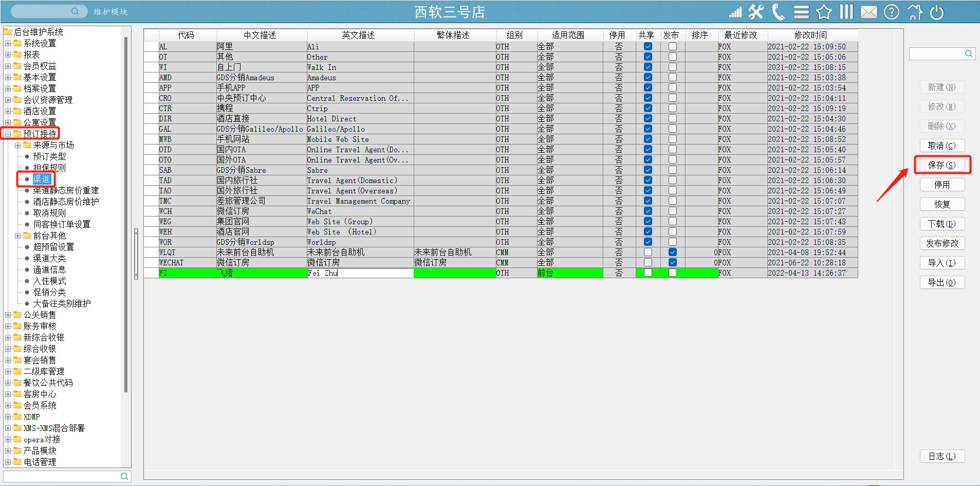Click 发布修改 button
This screenshot has height=486, width=980.
[x=942, y=243]
